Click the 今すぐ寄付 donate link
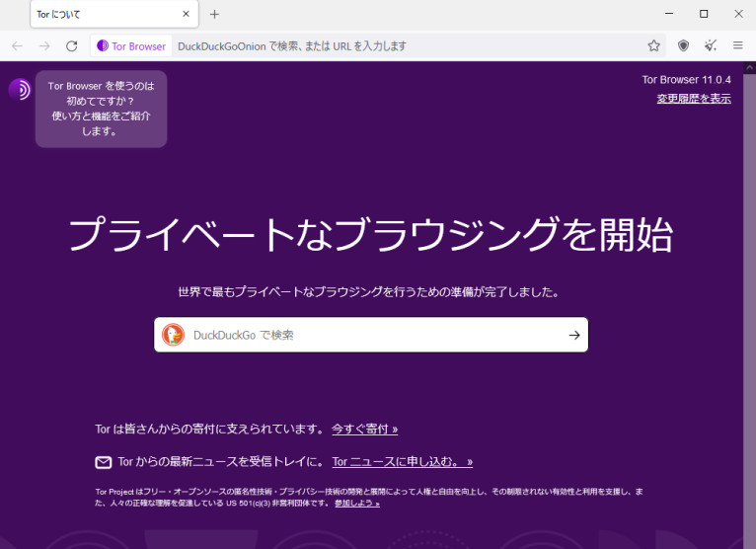756x549 pixels. click(x=364, y=429)
